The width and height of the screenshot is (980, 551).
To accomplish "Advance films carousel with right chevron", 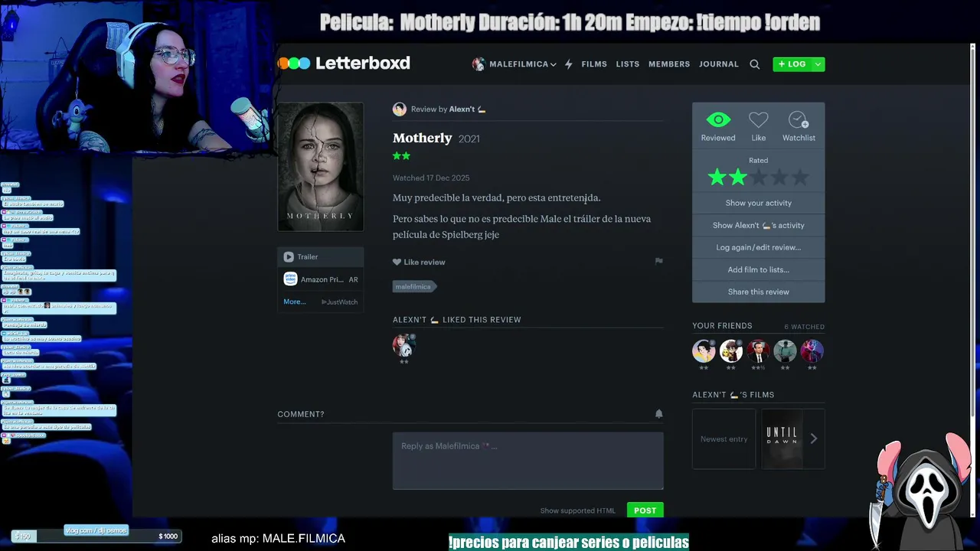I will click(814, 439).
